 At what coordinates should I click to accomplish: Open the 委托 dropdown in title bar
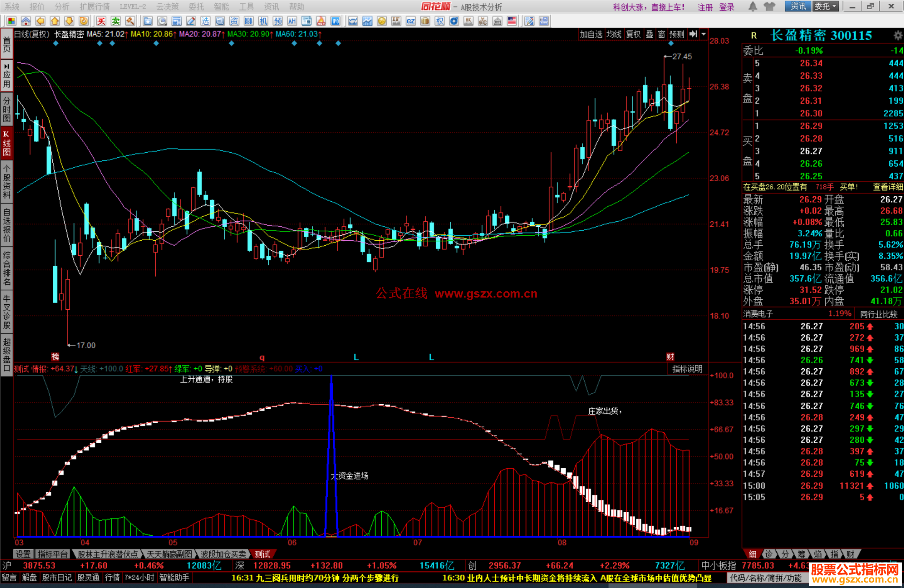825,7
